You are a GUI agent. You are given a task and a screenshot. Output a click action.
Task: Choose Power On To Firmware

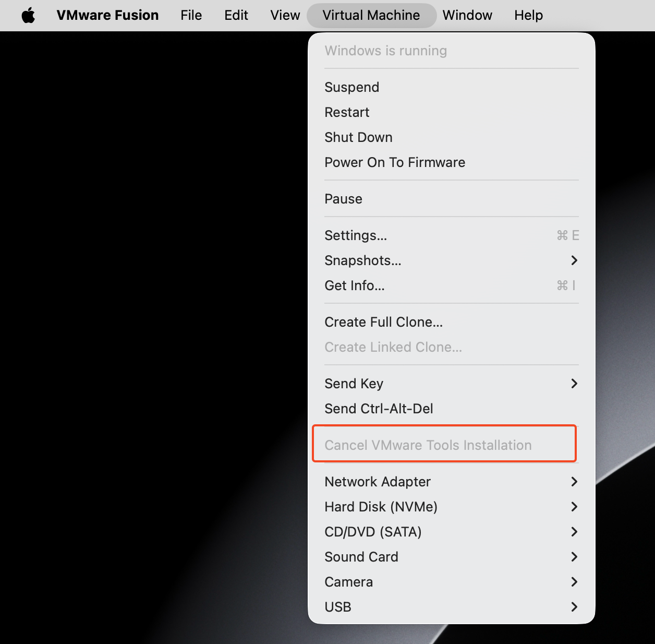[x=452, y=162]
